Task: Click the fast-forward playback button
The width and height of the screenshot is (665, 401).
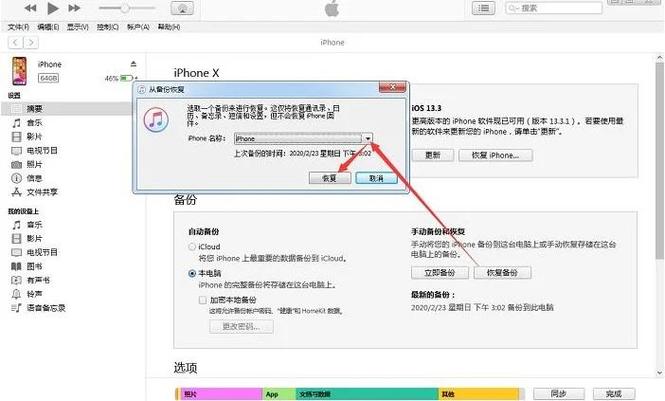Action: (x=74, y=8)
